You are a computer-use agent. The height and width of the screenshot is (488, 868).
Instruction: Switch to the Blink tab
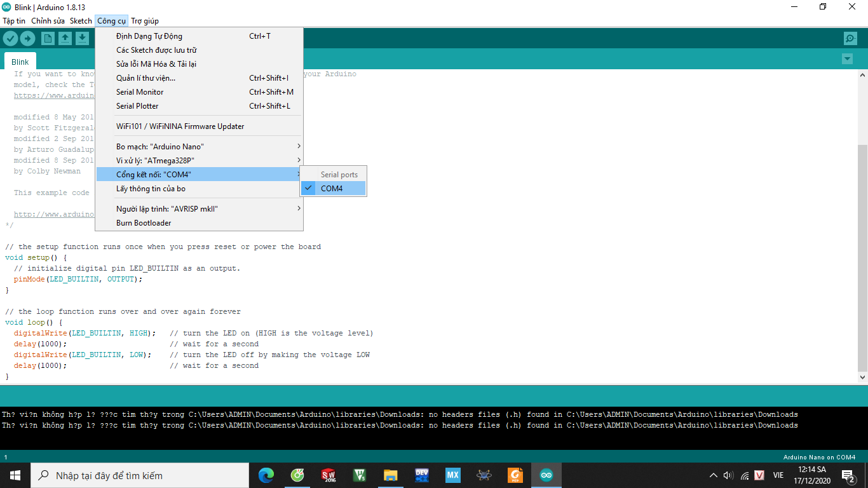[x=20, y=61]
